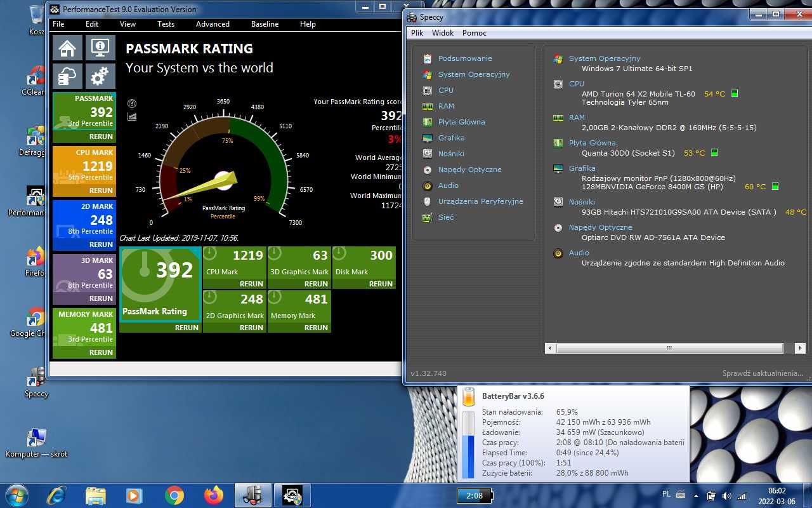Screen dimensions: 812x508
Task: Open the File menu in PerformanceTest
Action: (x=58, y=24)
